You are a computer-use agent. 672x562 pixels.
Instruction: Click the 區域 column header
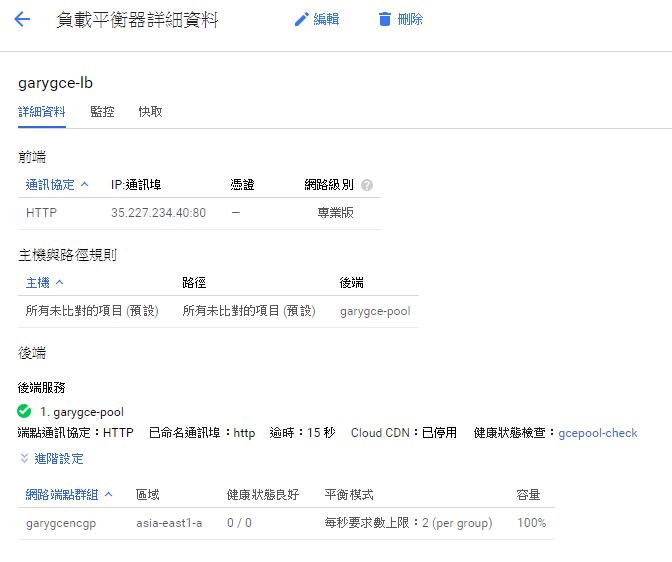pyautogui.click(x=148, y=495)
